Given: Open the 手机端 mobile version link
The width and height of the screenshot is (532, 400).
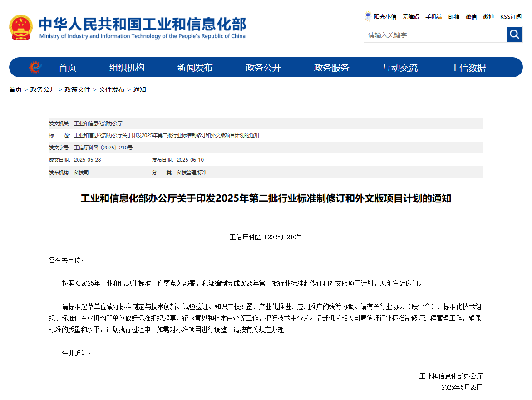Looking at the screenshot, I should pyautogui.click(x=433, y=17).
